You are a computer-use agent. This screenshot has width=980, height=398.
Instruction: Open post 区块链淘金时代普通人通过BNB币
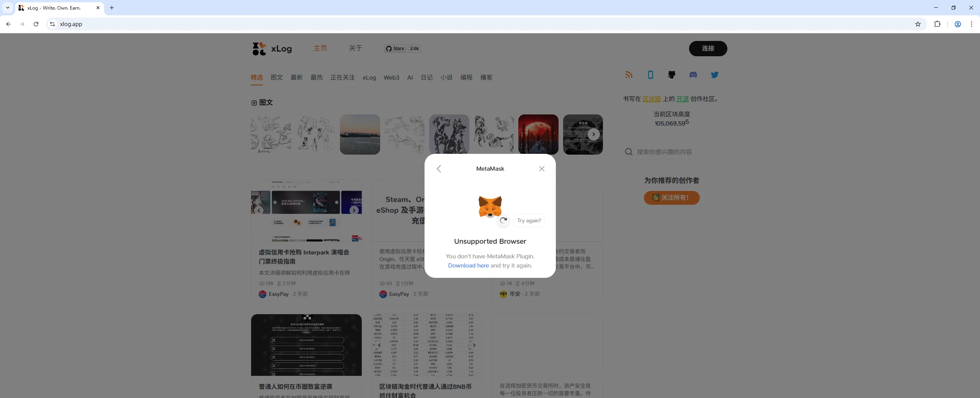[425, 390]
